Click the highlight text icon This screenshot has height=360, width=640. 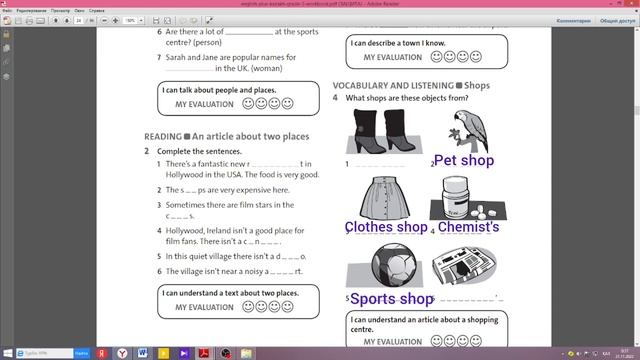tap(194, 20)
